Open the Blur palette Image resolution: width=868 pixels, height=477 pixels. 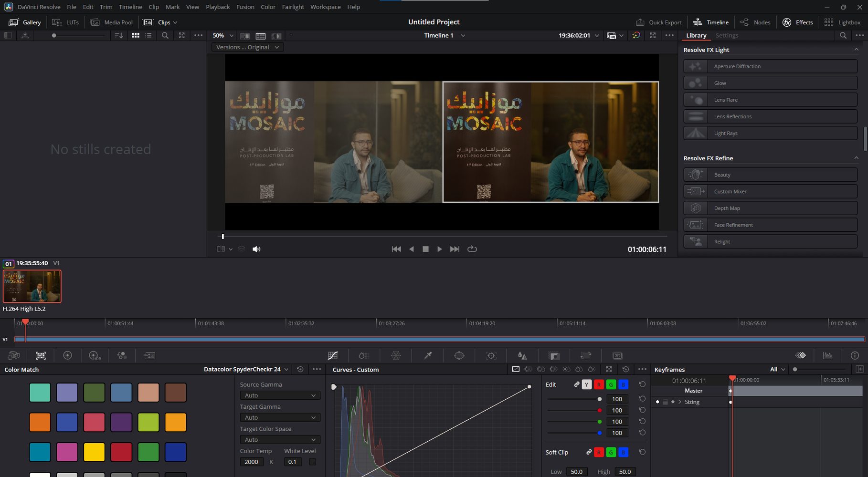coord(522,355)
